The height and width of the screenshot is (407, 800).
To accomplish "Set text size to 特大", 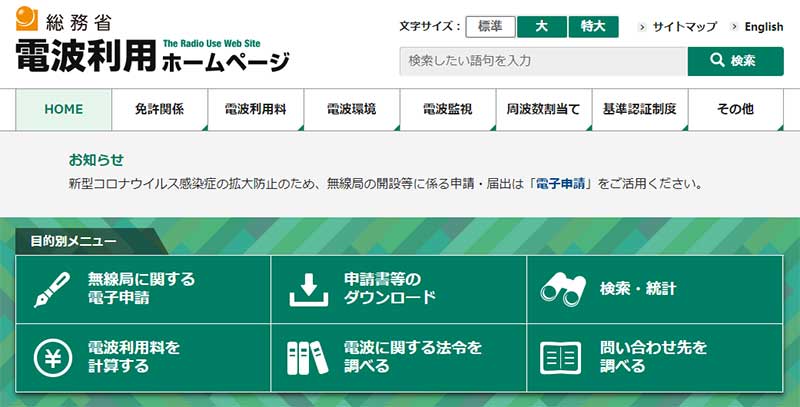I will 593,27.
